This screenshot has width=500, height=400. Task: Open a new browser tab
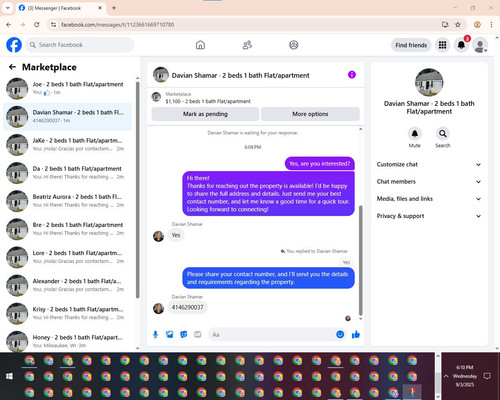coord(114,8)
